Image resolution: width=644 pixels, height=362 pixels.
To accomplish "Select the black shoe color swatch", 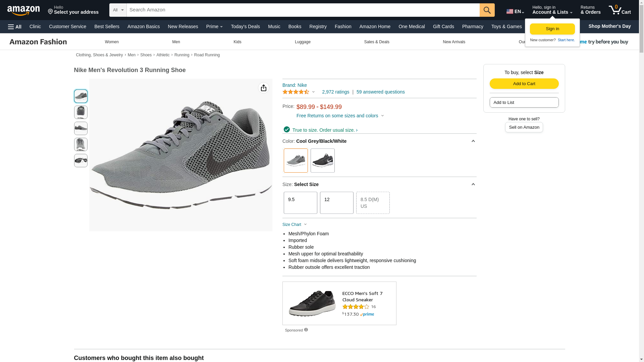I will click(322, 161).
